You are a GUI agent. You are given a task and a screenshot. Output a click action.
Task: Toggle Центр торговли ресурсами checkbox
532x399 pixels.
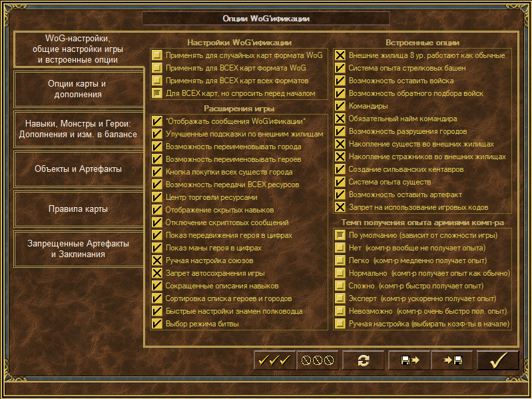tap(156, 197)
